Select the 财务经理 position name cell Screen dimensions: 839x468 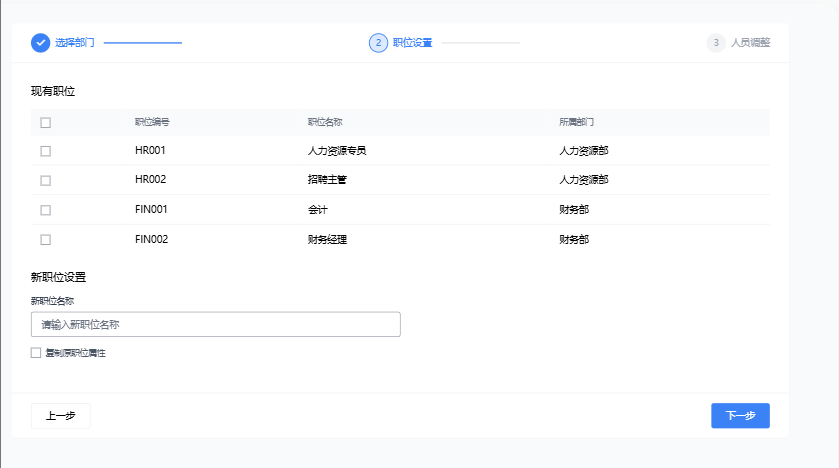tap(327, 240)
